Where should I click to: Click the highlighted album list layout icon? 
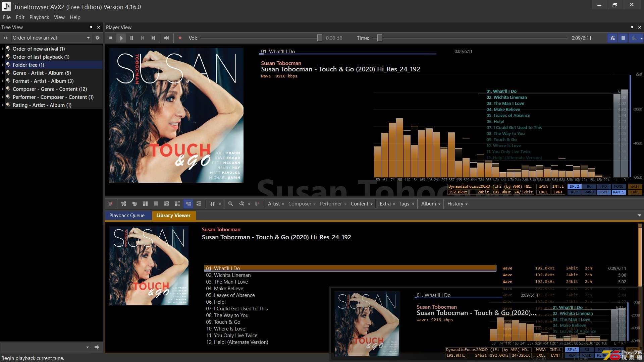click(x=188, y=204)
